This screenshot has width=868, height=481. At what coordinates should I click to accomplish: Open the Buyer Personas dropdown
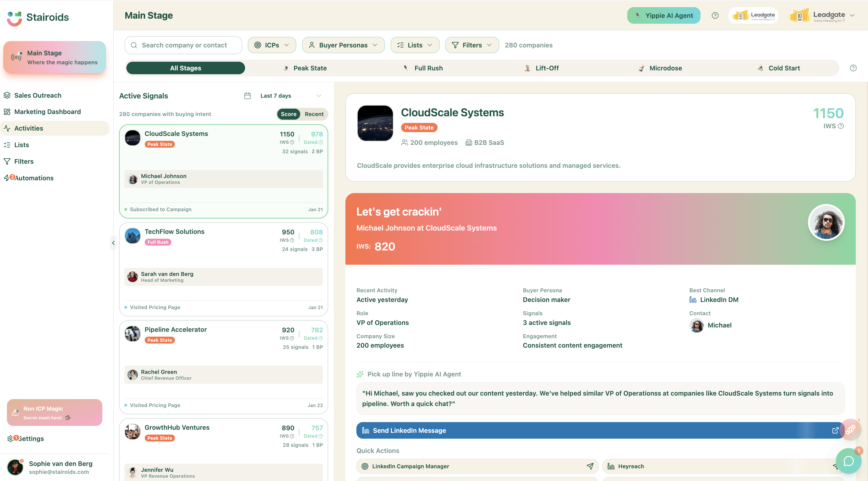(x=343, y=45)
